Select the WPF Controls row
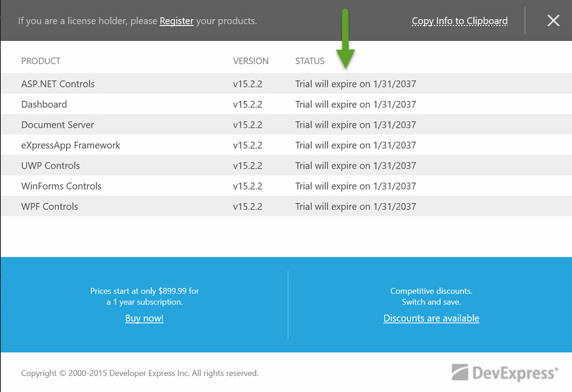This screenshot has width=572, height=392. pos(50,206)
